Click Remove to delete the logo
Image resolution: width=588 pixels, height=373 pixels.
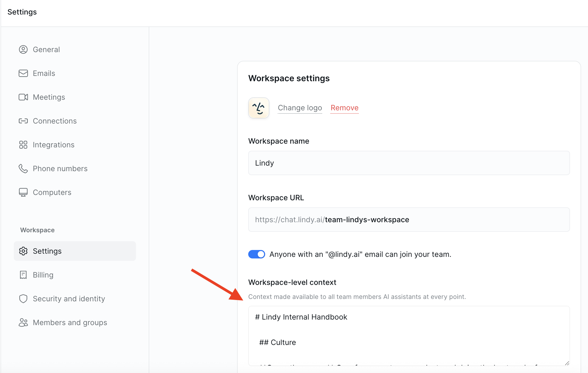(345, 108)
